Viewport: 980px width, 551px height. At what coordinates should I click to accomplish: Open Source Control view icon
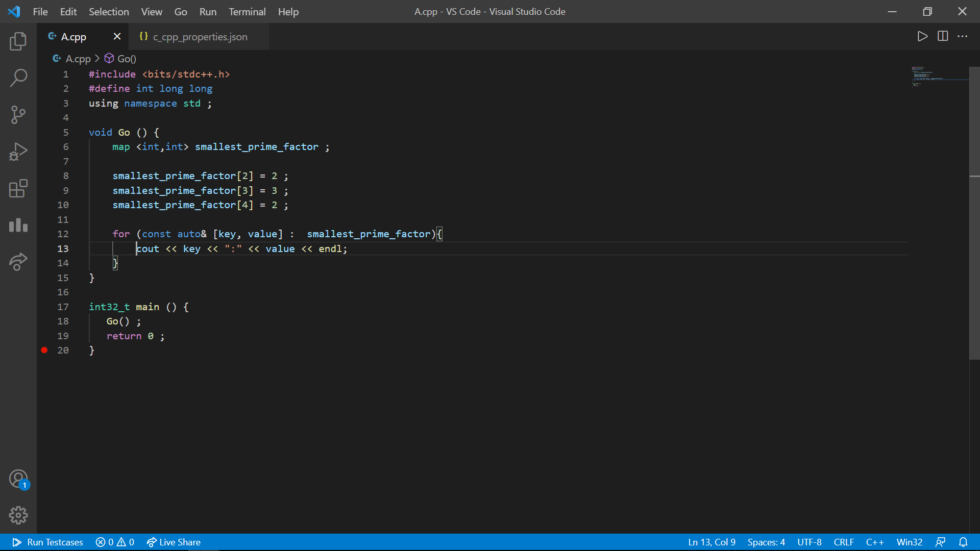click(x=18, y=115)
